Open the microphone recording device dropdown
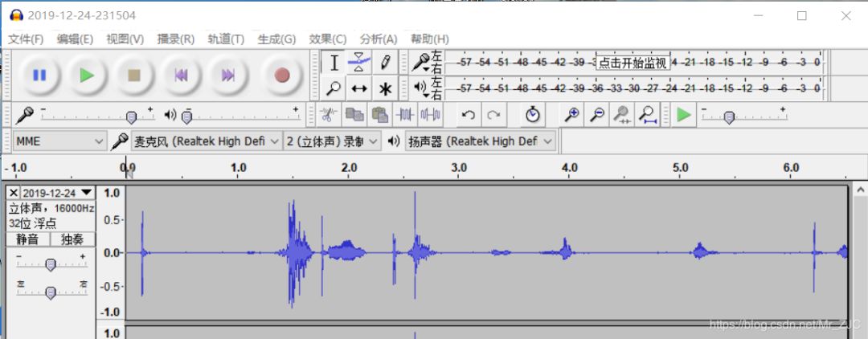The height and width of the screenshot is (339, 868). [207, 141]
